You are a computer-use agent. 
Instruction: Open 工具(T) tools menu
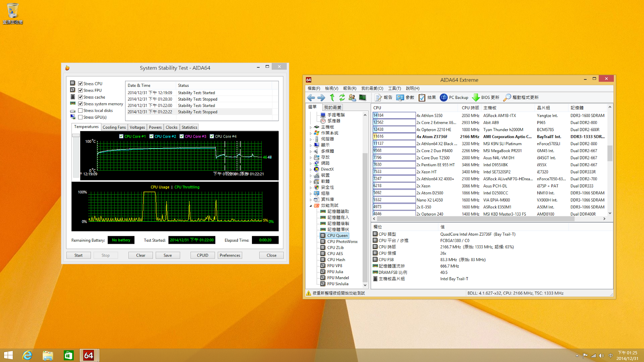click(x=394, y=88)
